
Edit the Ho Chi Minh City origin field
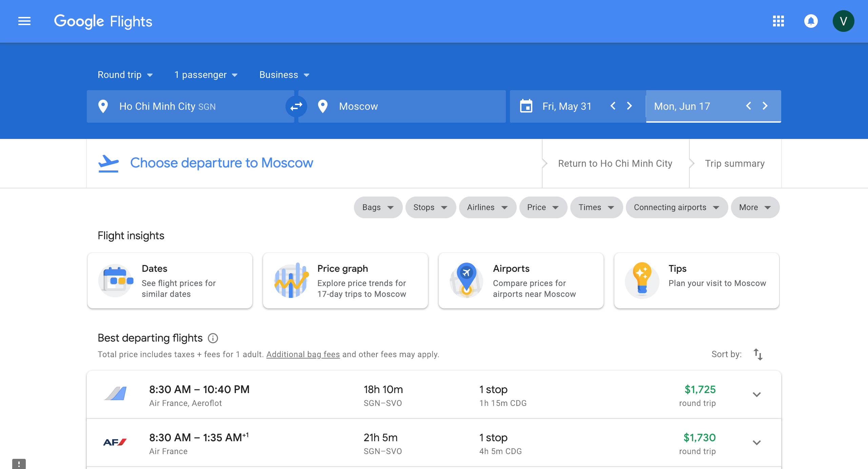tap(191, 106)
